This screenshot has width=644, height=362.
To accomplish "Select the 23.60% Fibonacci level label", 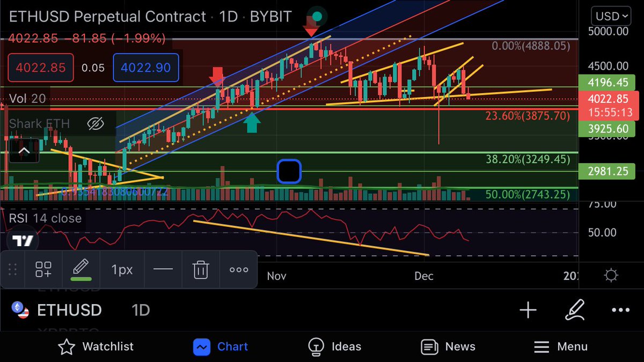I will pos(528,115).
